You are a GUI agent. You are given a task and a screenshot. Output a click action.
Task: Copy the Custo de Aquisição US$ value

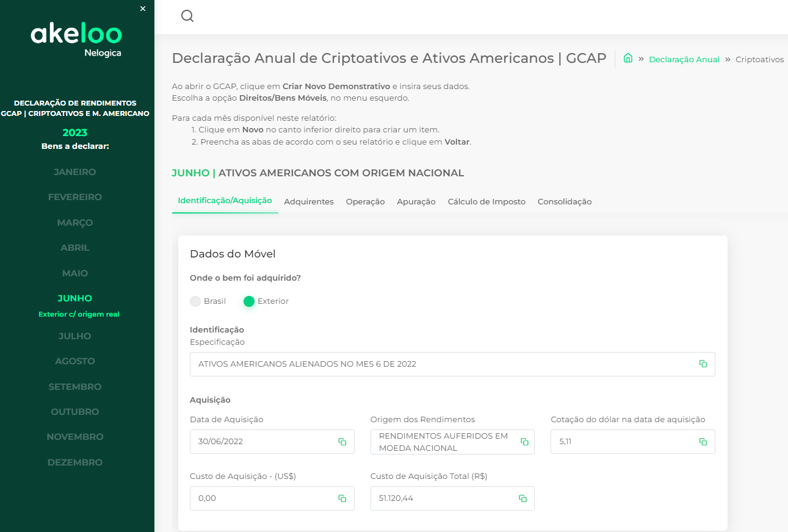pos(342,498)
